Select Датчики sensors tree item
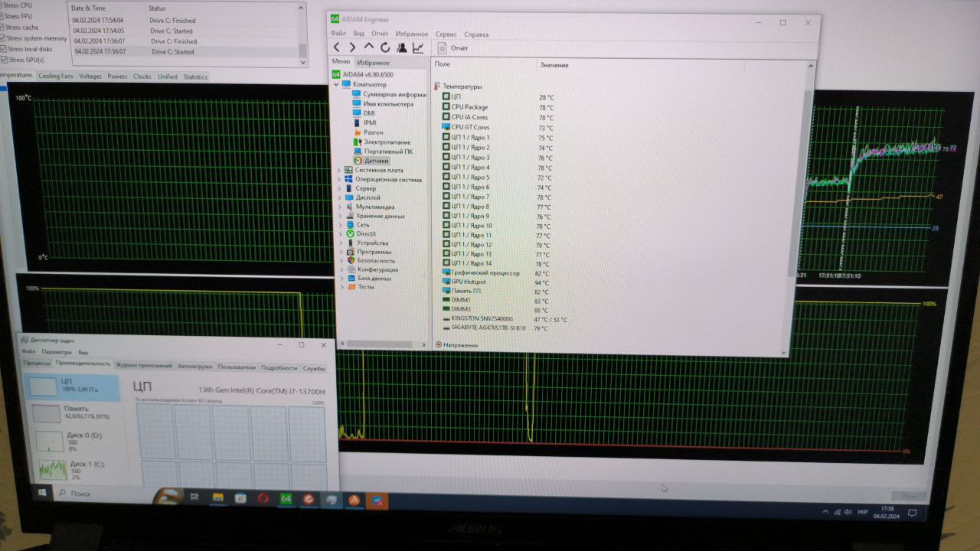The height and width of the screenshot is (551, 980). tap(371, 161)
